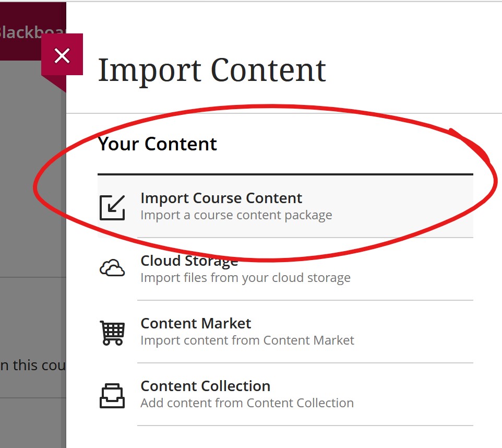This screenshot has width=502, height=448.
Task: Click 'Import content from Content Market' description
Action: 247,340
